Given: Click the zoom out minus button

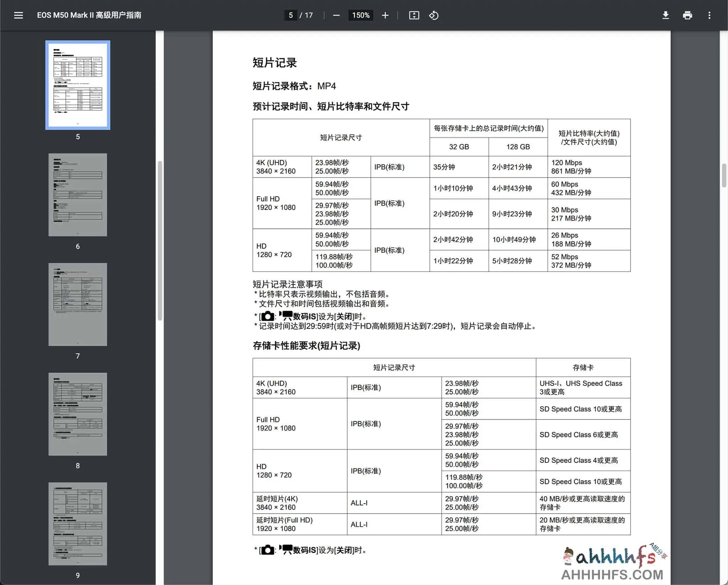Looking at the screenshot, I should tap(336, 15).
